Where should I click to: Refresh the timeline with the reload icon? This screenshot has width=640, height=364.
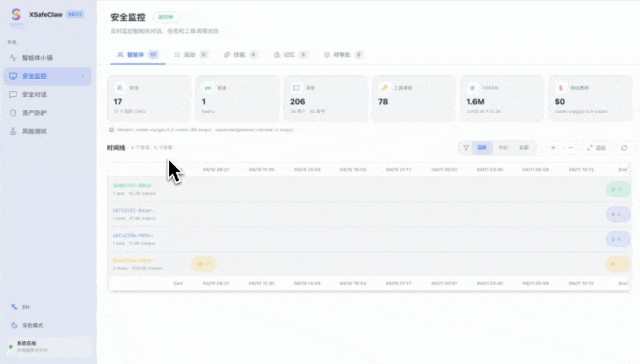[624, 148]
